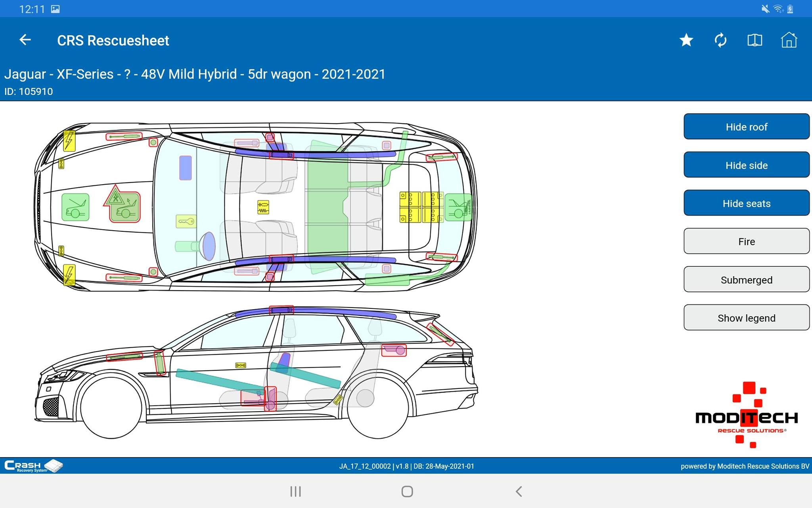The image size is (812, 508).
Task: Tap the rear airbag inflator in side view
Action: click(394, 350)
